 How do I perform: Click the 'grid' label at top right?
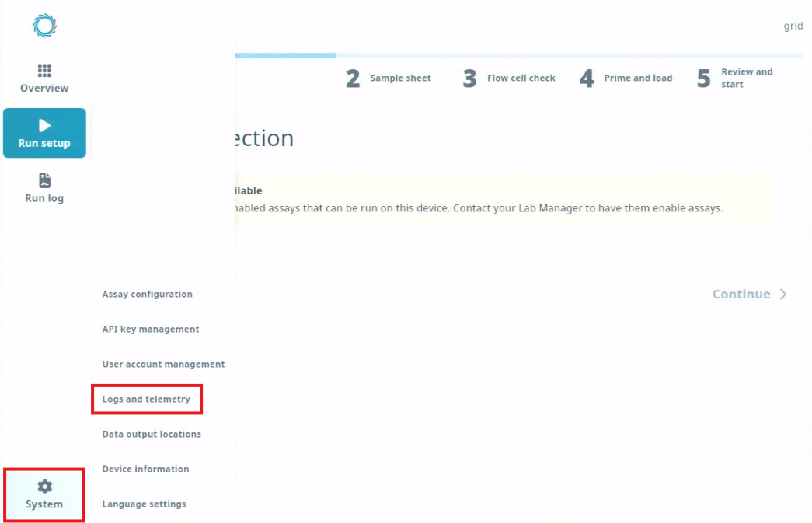(793, 26)
